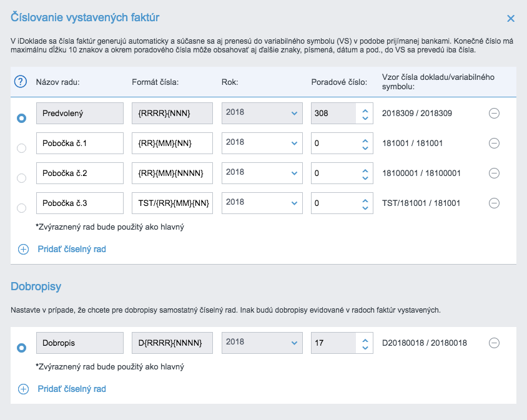
Task: Remove the Pobočka č.1 row
Action: pos(494,143)
